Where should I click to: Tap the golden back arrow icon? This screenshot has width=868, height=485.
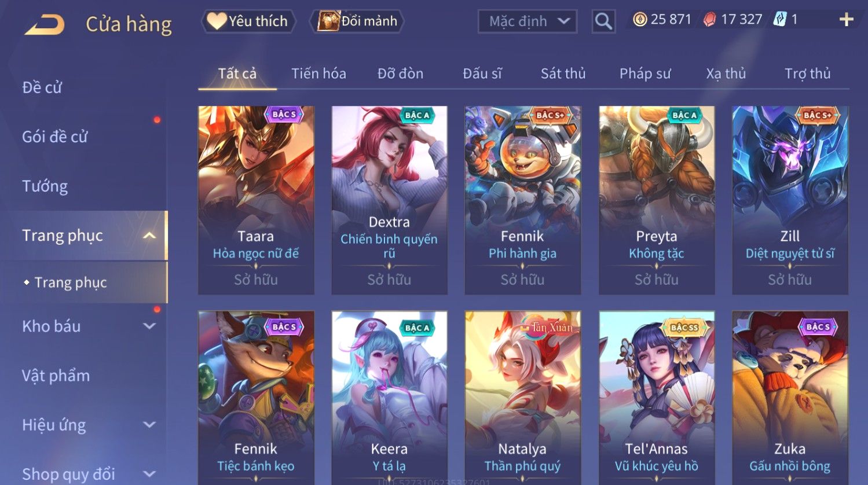click(45, 25)
